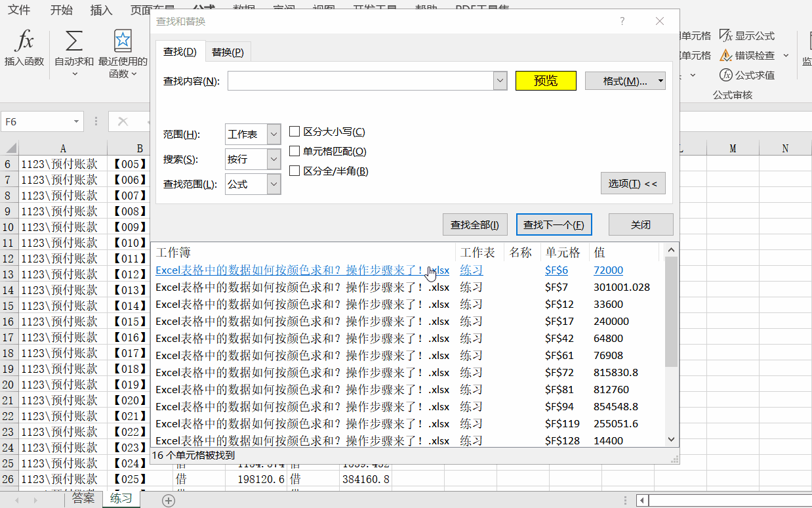This screenshot has height=508, width=812.
Task: Check the 单元格匹配 whole cell option
Action: coord(294,150)
